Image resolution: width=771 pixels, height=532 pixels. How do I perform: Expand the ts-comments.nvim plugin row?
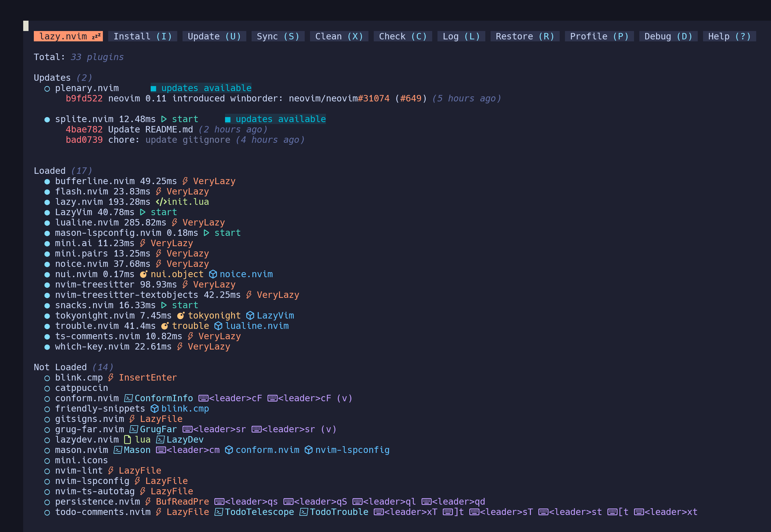point(143,336)
